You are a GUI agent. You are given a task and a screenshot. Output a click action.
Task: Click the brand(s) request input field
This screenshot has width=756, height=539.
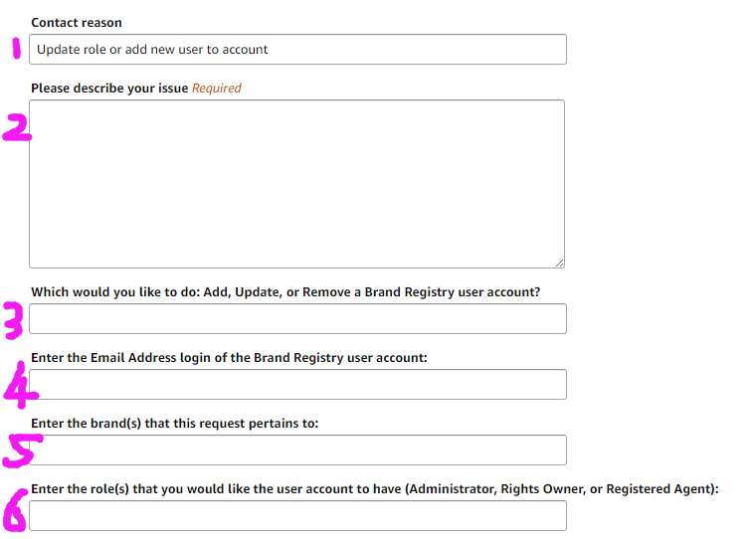point(297,449)
